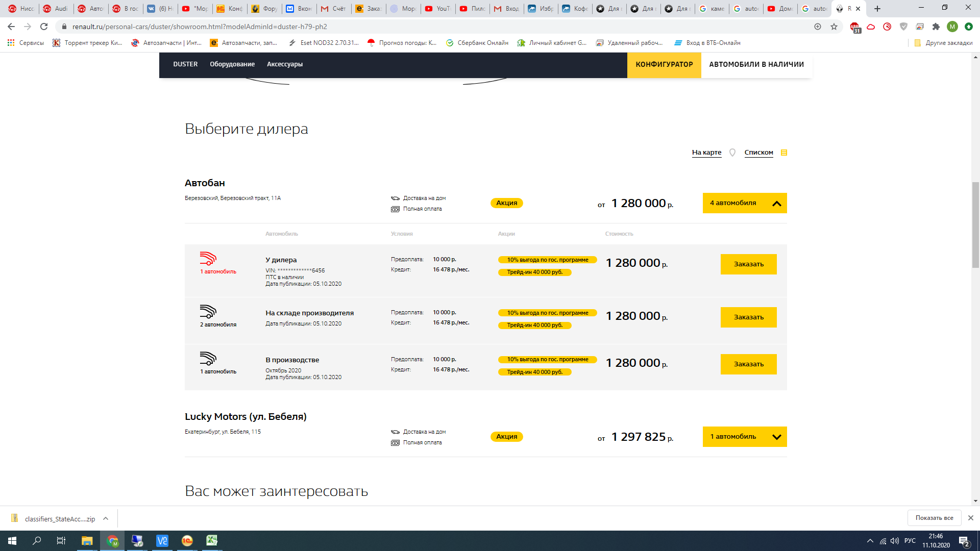Open Прогноз погоды bookmark

[402, 43]
